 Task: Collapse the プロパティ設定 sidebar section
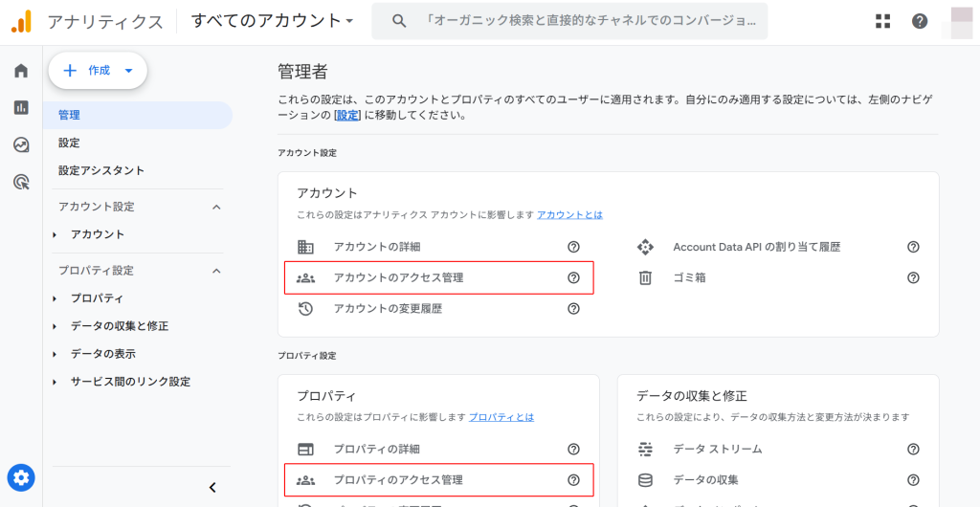(x=216, y=271)
